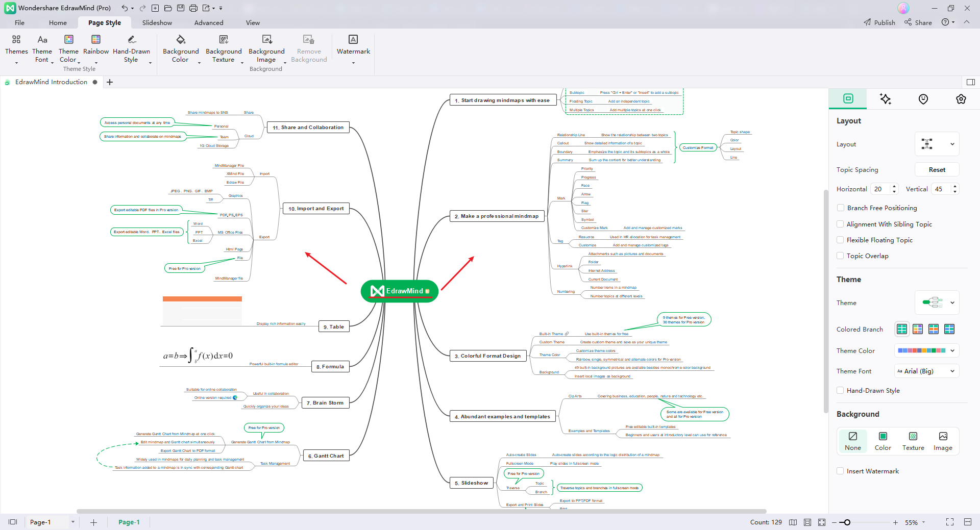Click the redo arrow icon

[142, 8]
